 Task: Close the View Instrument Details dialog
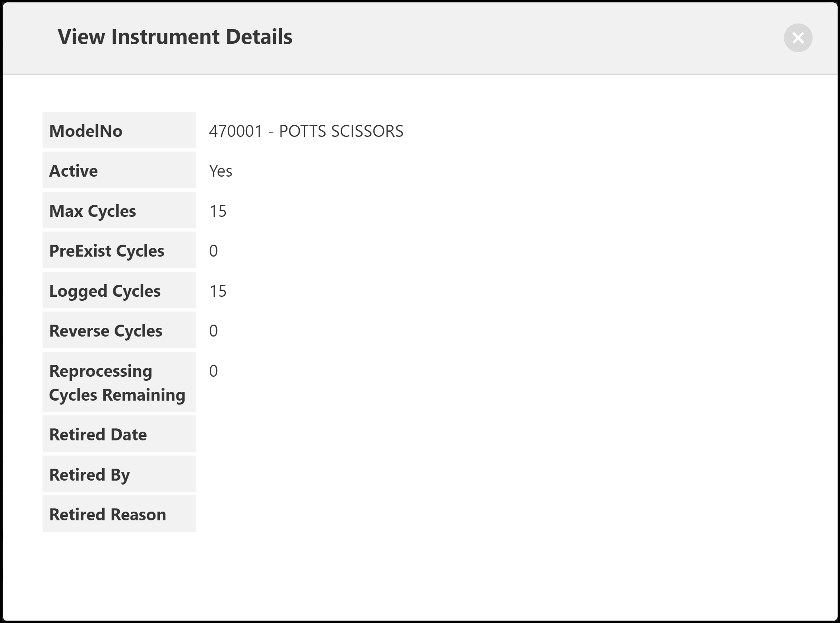(x=798, y=38)
